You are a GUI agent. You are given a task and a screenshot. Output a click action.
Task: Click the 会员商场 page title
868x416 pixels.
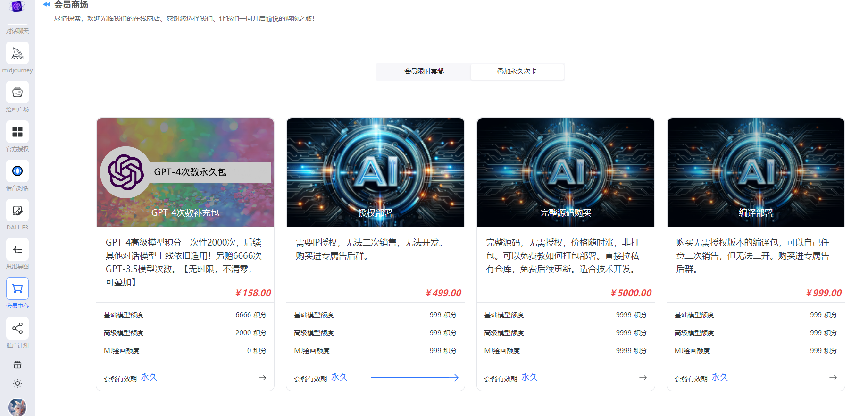[x=71, y=5]
